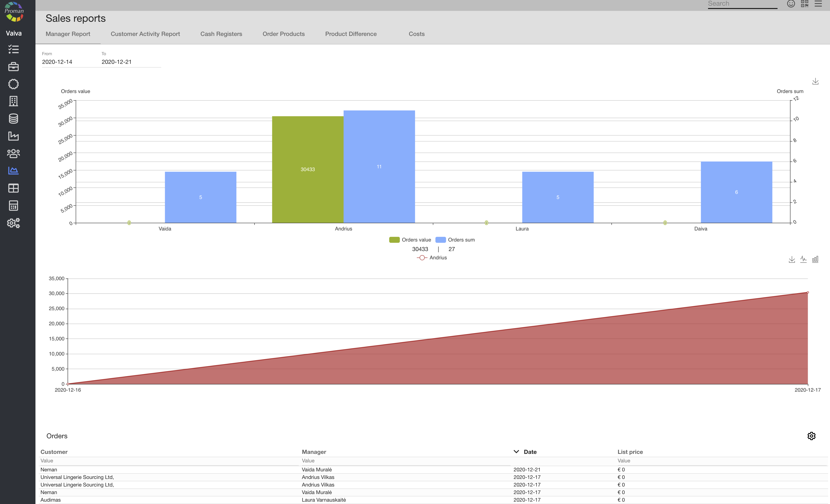This screenshot has width=830, height=504.
Task: Switch lower chart to line view
Action: click(803, 259)
